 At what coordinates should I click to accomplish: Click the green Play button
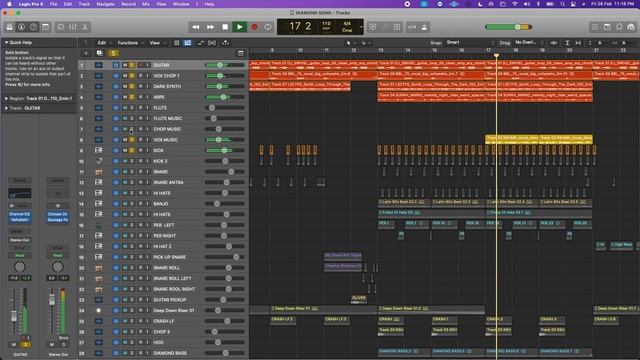[240, 27]
